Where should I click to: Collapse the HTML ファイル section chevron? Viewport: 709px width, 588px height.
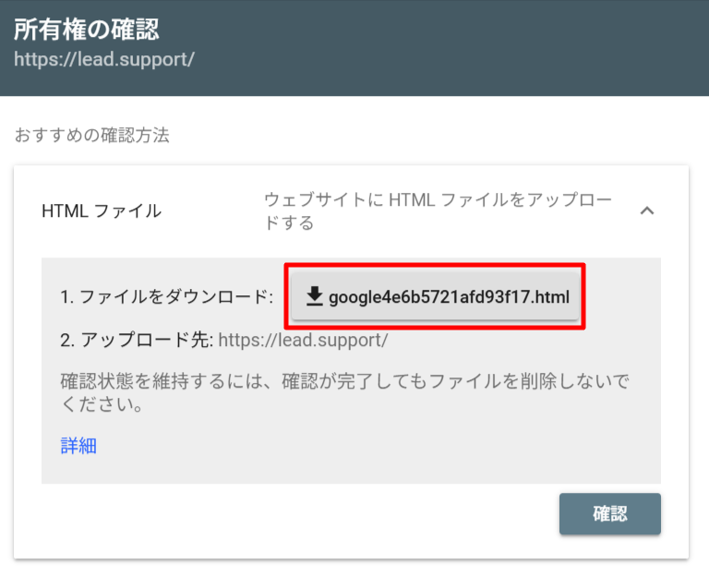[x=647, y=211]
